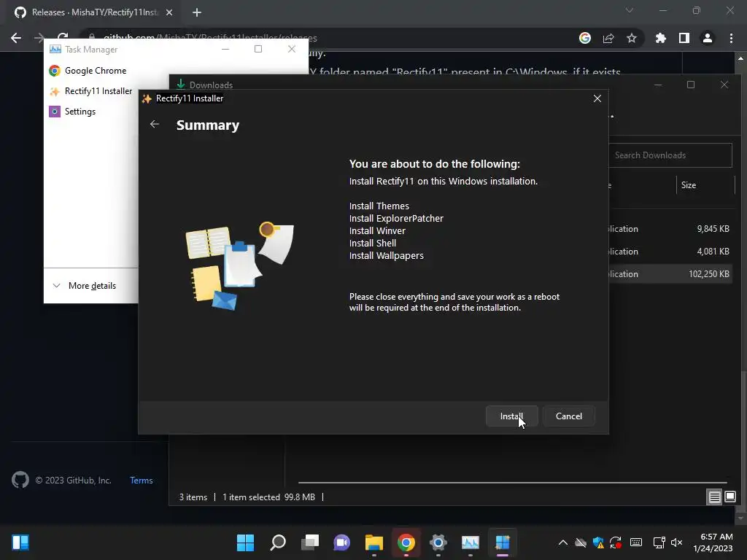Screen dimensions: 747x560
Task: Click the GitHub logo in footer
Action: pyautogui.click(x=20, y=480)
